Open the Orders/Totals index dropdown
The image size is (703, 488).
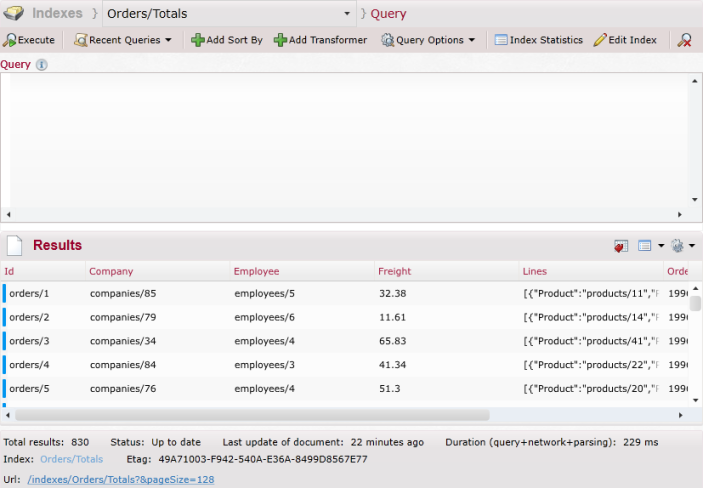tap(229, 13)
